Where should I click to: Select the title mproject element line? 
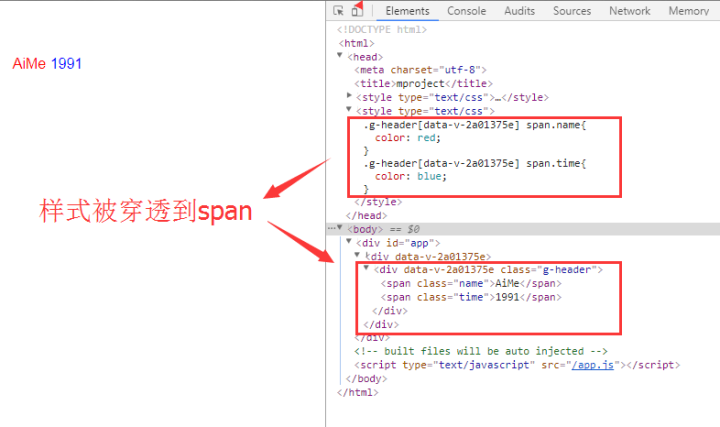tap(409, 83)
